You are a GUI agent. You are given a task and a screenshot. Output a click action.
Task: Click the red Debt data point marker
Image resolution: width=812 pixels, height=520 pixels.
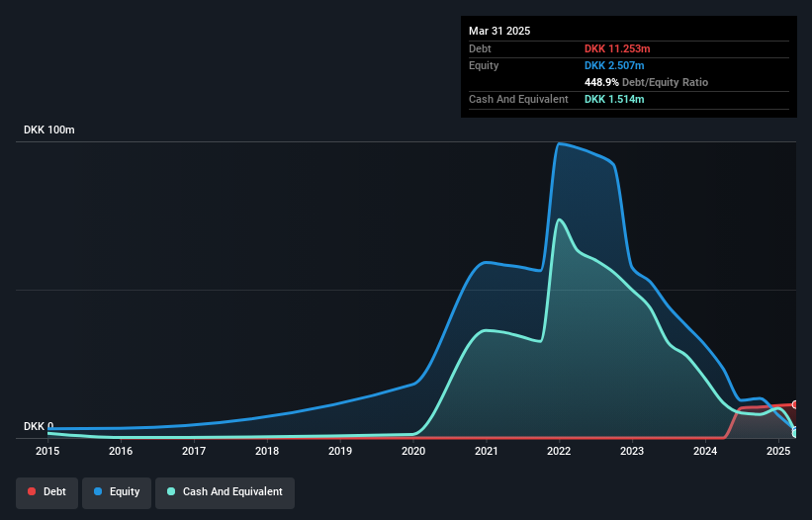795,404
